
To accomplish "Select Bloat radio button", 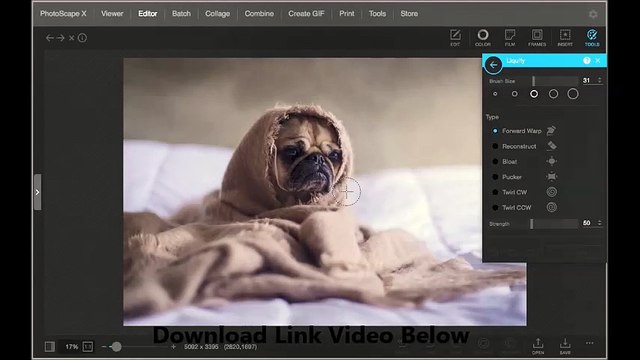I will (495, 162).
